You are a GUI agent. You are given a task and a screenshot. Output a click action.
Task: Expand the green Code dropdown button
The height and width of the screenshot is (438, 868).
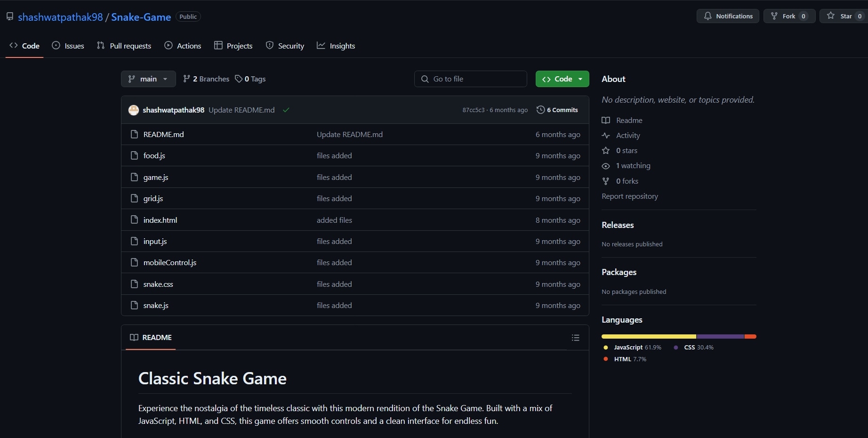(562, 79)
